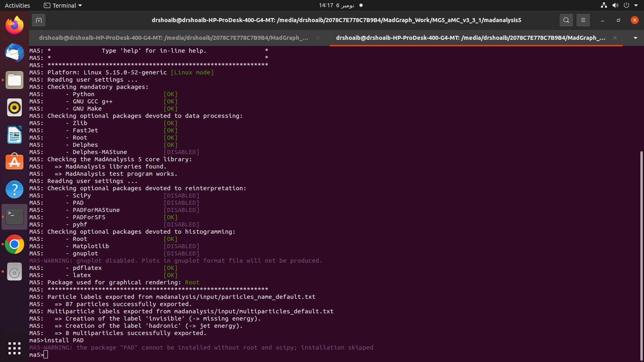This screenshot has height=362, width=644.
Task: Open the disk drive icon in the dock
Action: click(x=14, y=272)
